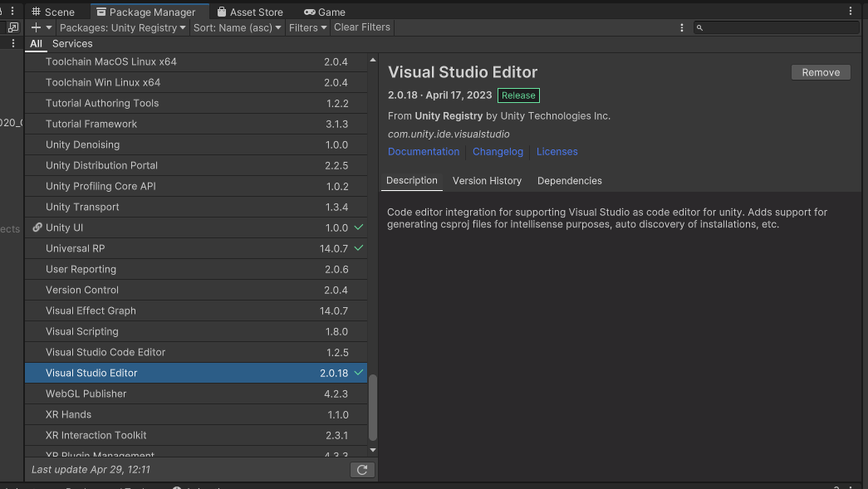
Task: Click the installed checkmark on Universal RP
Action: tap(359, 248)
